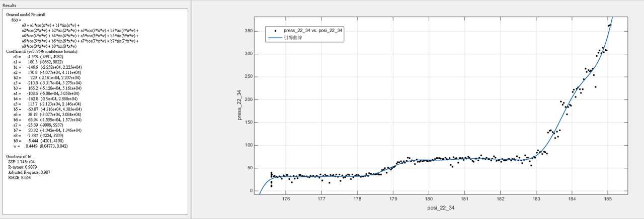Click the Results panel title
This screenshot has height=219, width=644.
(10, 5)
